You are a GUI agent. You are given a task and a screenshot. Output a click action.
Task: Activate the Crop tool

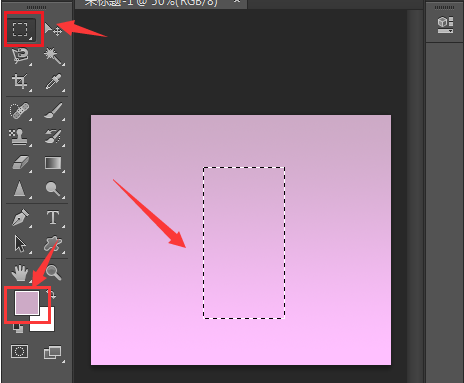pos(20,82)
